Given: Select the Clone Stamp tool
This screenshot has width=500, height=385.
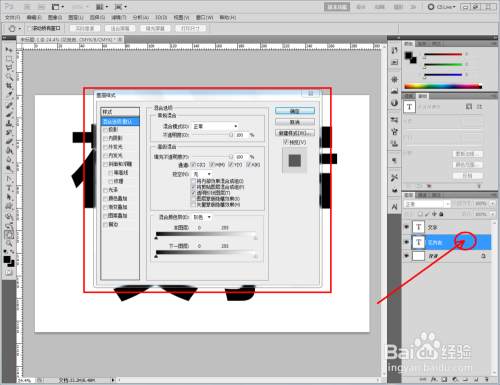Looking at the screenshot, I should 9,123.
